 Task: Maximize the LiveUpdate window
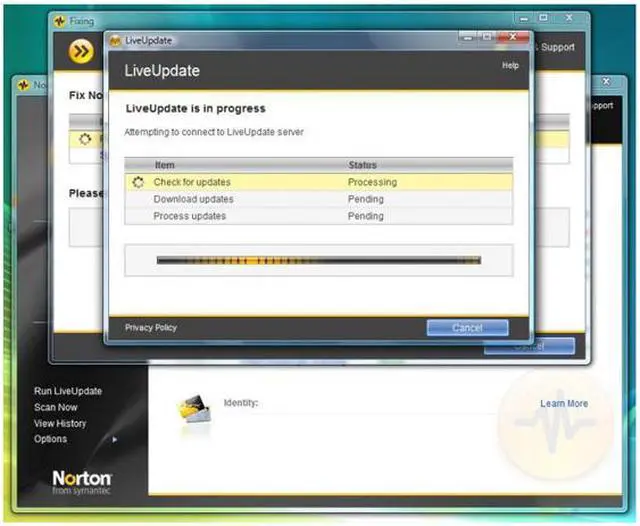487,37
